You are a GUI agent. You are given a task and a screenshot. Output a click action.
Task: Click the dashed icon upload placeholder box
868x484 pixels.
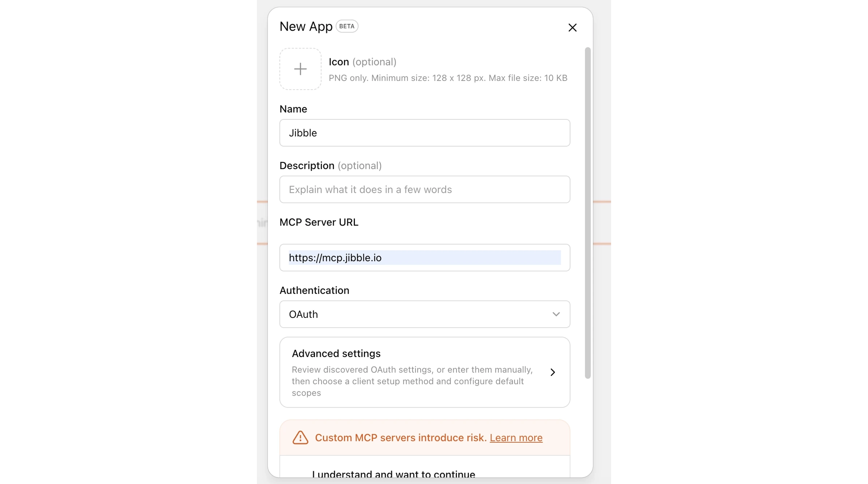pyautogui.click(x=300, y=69)
